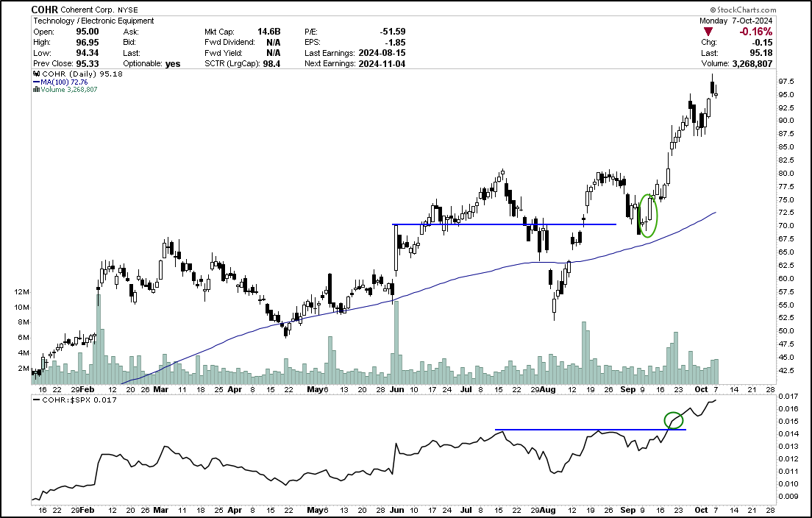Click the -0.16% percent change figure
This screenshot has width=812, height=518.
[x=755, y=32]
